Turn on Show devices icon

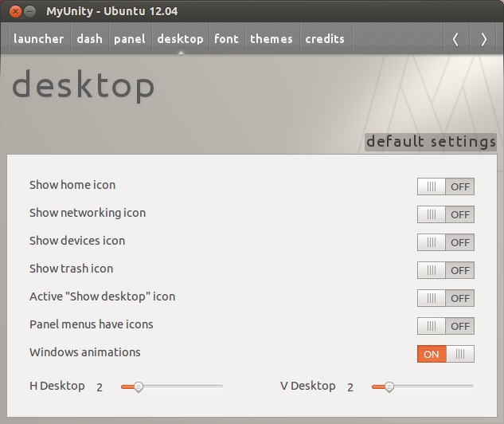446,242
